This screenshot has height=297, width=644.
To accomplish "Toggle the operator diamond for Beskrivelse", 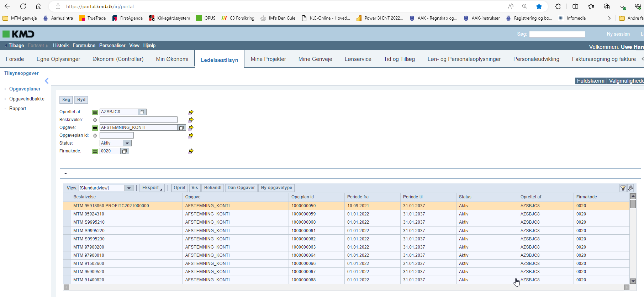I will tap(95, 120).
